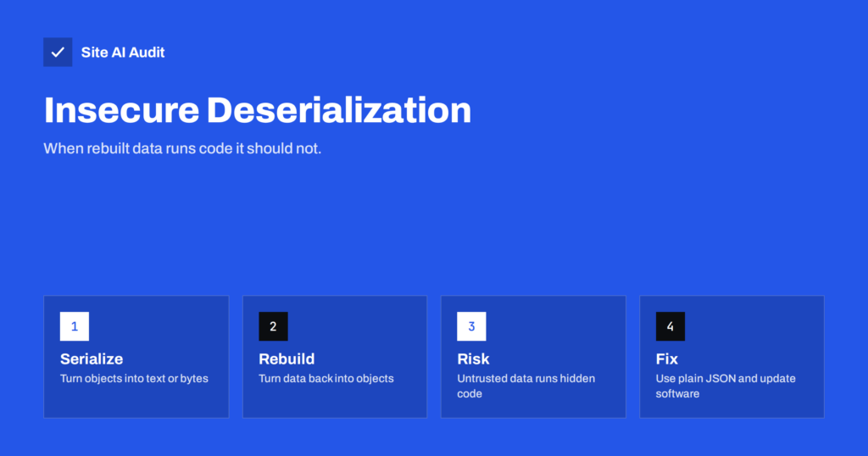
Task: Click the checkmark logo icon
Action: pos(58,52)
